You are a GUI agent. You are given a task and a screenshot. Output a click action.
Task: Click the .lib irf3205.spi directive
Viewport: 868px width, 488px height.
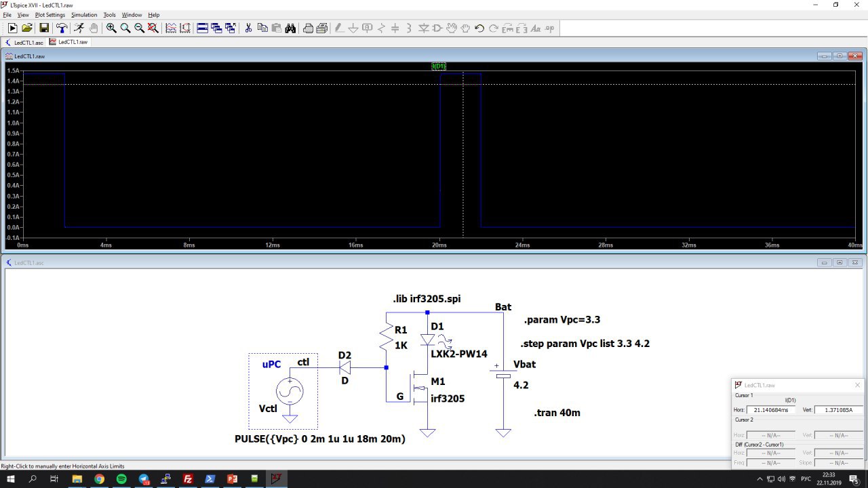427,299
